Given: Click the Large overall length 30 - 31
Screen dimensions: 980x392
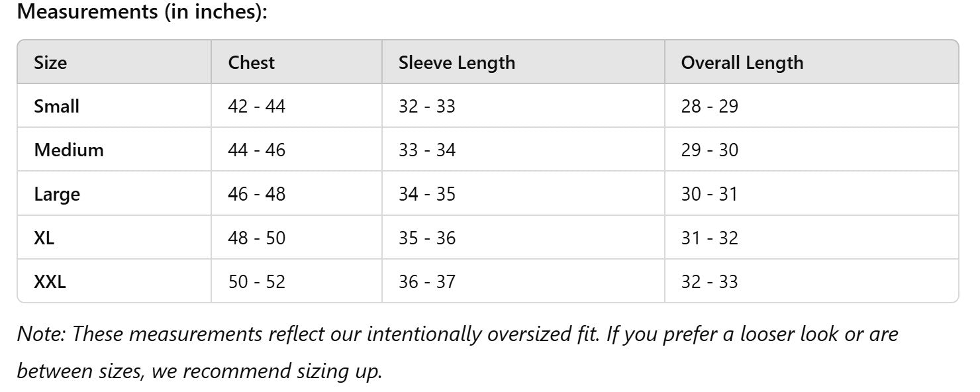Looking at the screenshot, I should (x=709, y=194).
